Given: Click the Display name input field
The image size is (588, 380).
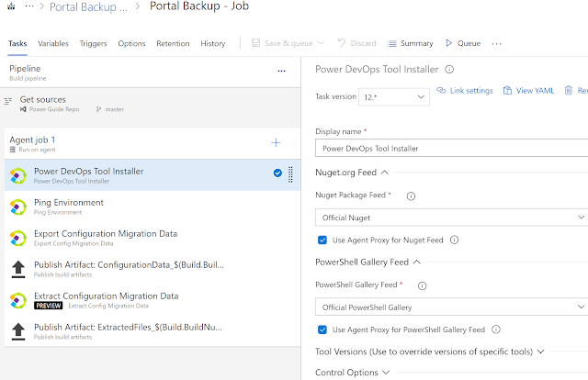Looking at the screenshot, I should tap(450, 148).
